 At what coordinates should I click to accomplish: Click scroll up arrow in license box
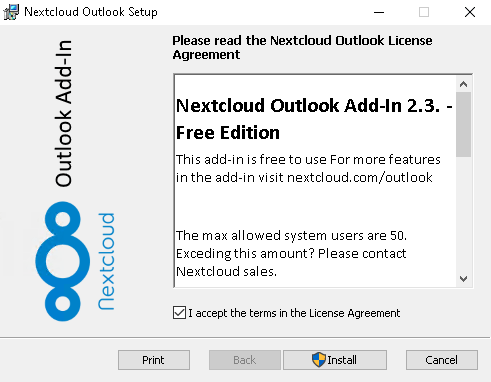pyautogui.click(x=463, y=84)
